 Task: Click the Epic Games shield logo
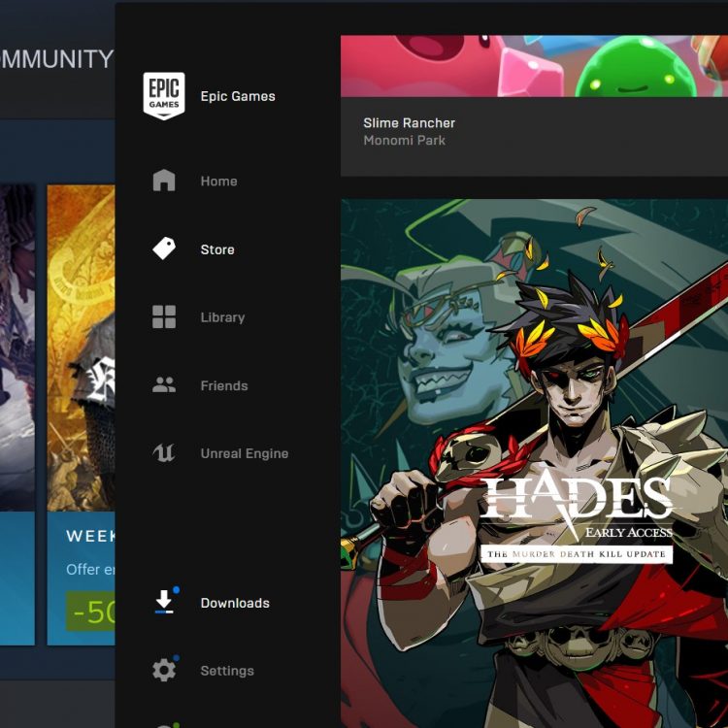(x=164, y=95)
